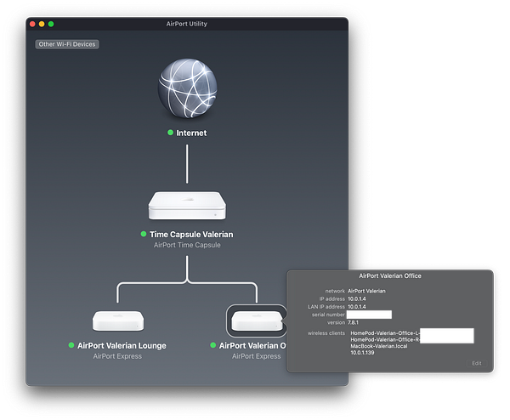Click wireless client HomePod-Valerian-Office-R
Image resolution: width=510 pixels, height=420 pixels.
click(x=385, y=339)
